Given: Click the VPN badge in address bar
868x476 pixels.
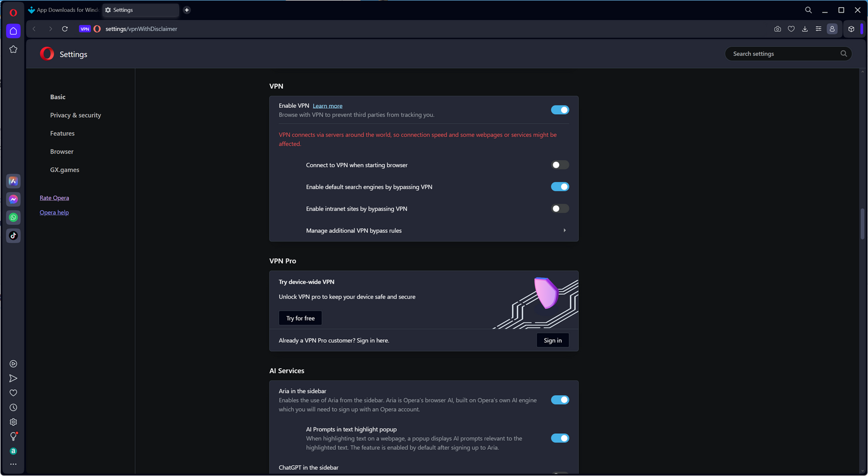Looking at the screenshot, I should click(84, 29).
